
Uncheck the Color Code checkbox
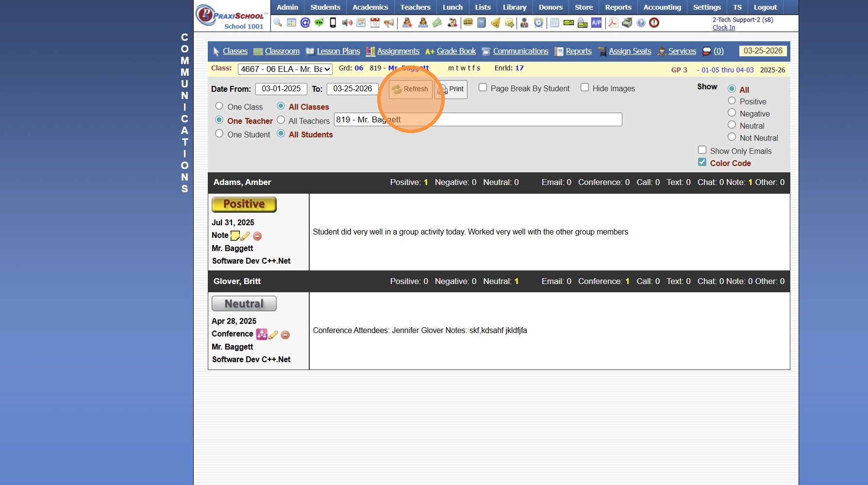coord(702,162)
